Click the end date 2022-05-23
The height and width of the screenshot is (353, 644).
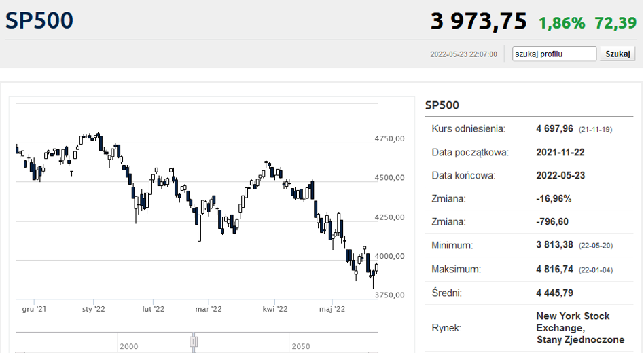click(560, 175)
